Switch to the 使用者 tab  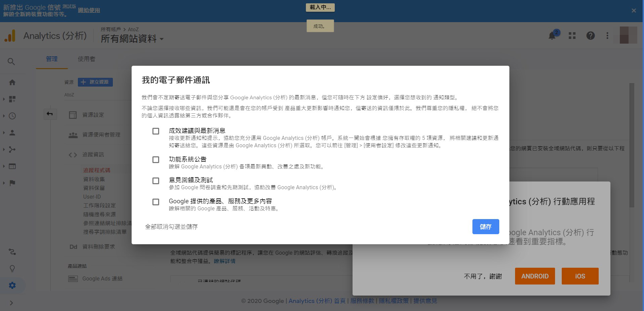click(86, 59)
